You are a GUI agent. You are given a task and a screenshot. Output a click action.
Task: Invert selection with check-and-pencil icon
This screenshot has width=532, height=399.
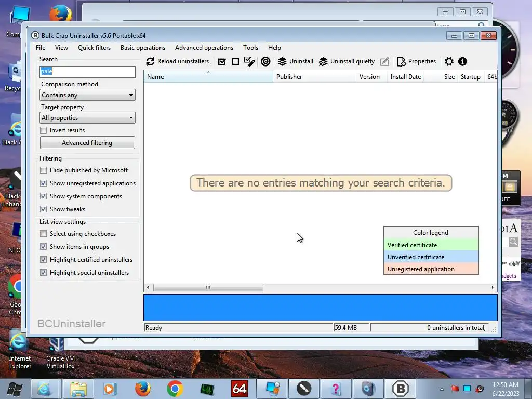[x=249, y=61]
